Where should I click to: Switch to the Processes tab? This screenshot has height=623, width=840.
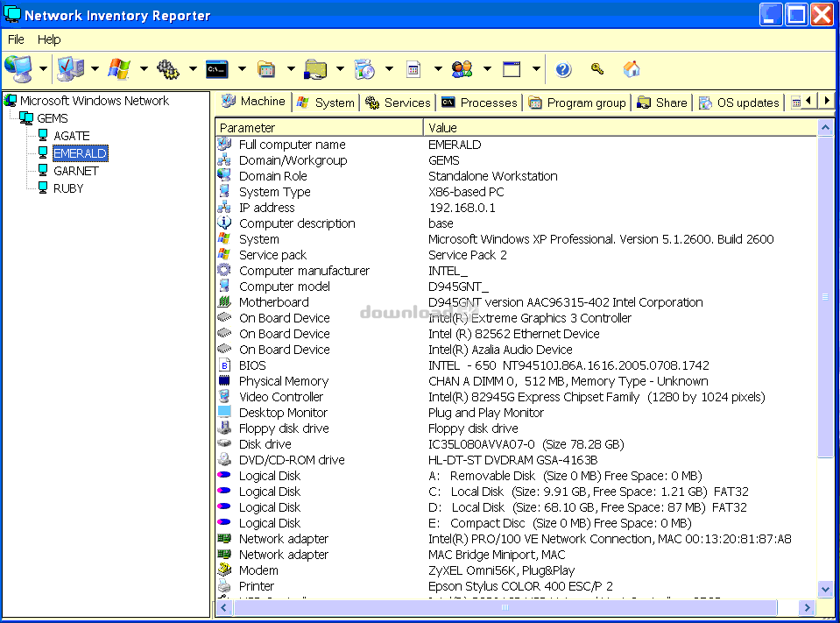(x=479, y=103)
